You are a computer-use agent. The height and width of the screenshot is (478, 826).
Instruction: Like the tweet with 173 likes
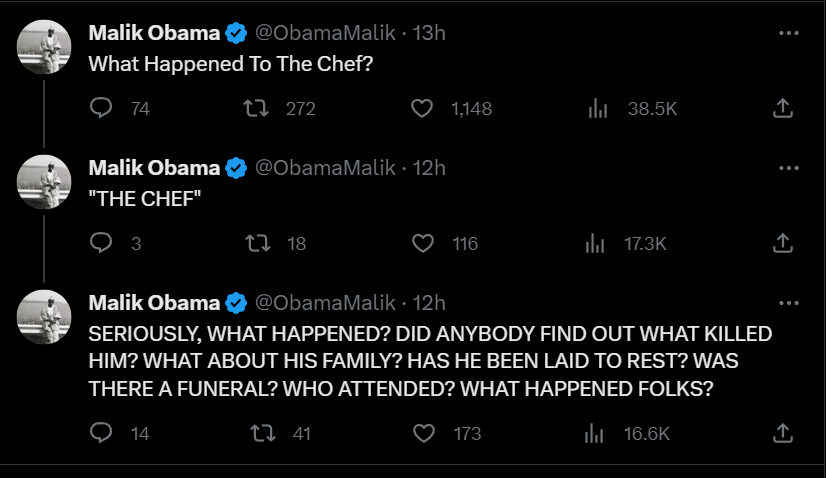point(424,433)
